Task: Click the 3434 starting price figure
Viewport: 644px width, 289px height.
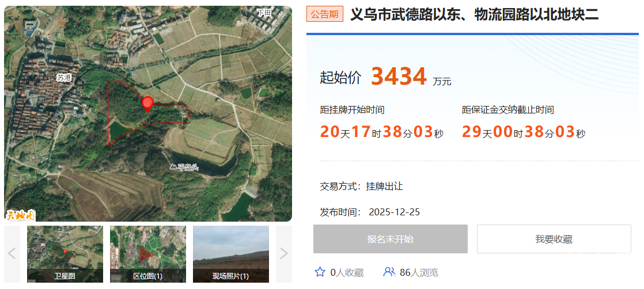Action: [399, 77]
